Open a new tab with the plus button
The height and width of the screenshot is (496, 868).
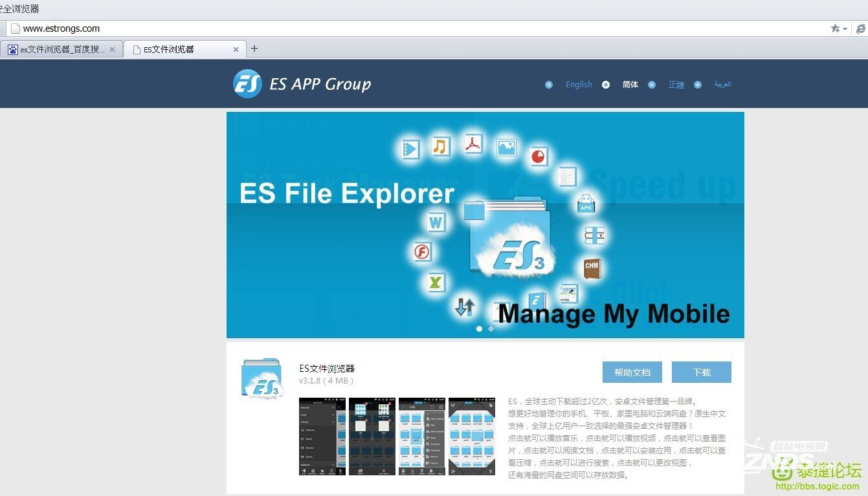(x=254, y=49)
